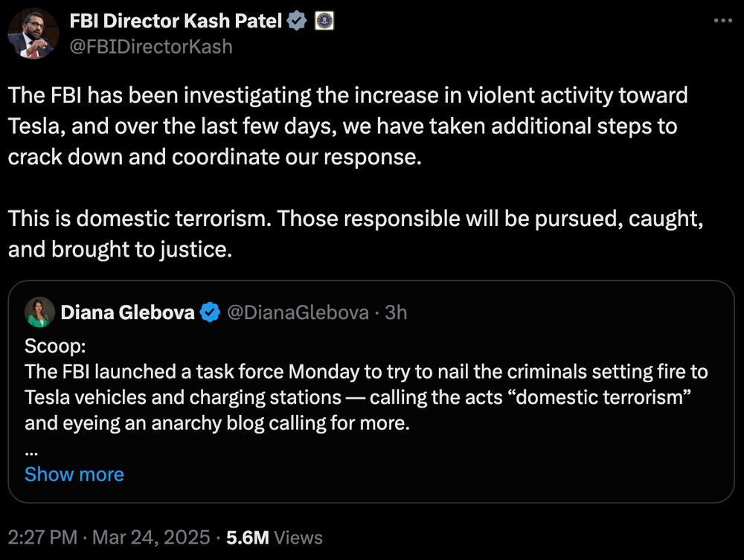This screenshot has width=744, height=560.
Task: Click the FBI Director Kash Patel display name
Action: (176, 21)
